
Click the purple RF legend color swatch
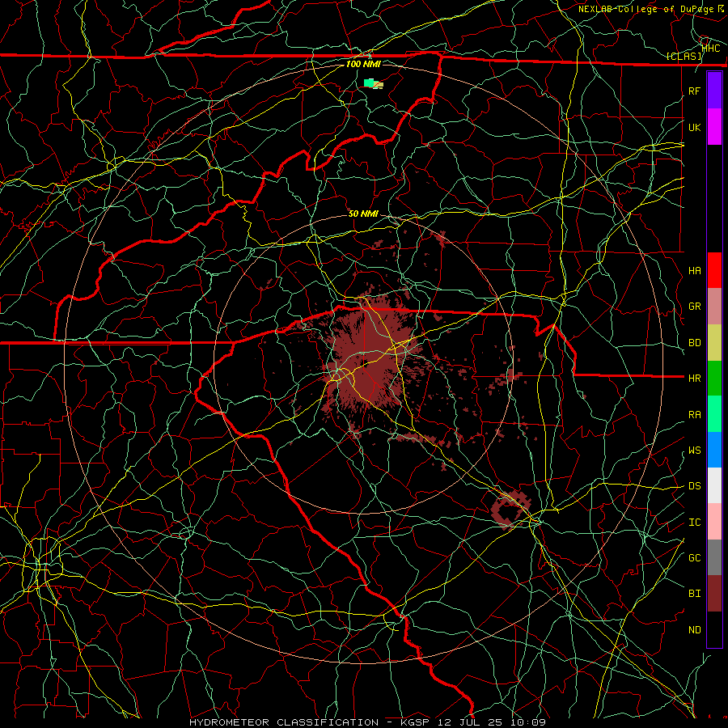[714, 91]
